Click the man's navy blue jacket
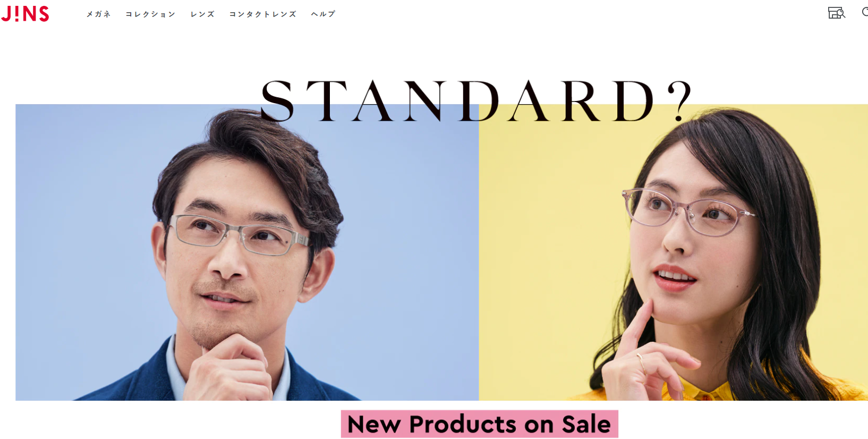 [x=133, y=375]
